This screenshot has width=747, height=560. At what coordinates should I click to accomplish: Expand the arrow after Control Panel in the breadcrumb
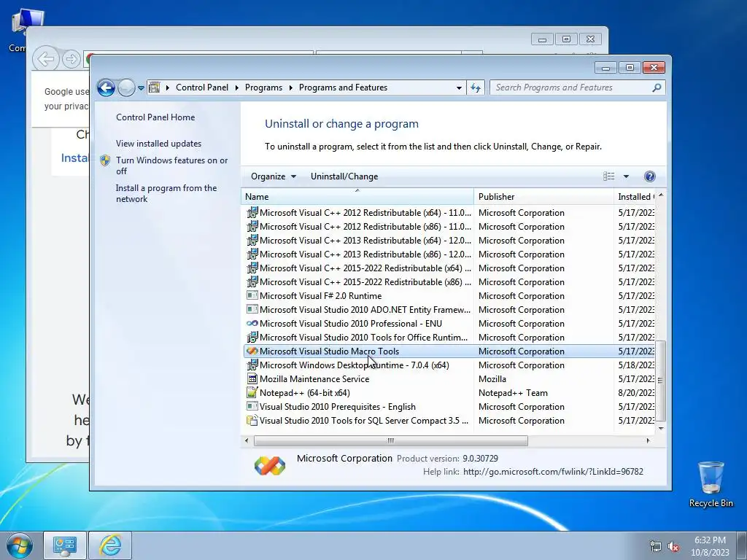click(x=237, y=87)
